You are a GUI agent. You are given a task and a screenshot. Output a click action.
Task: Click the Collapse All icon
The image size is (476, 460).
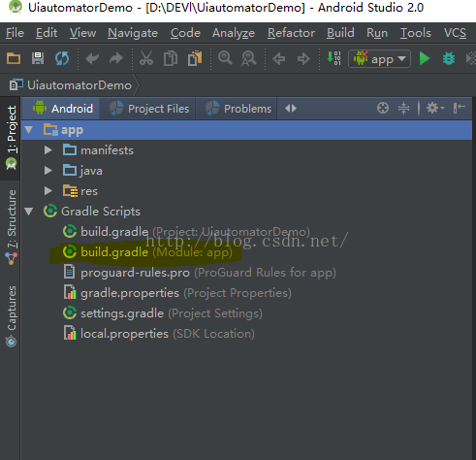click(x=403, y=108)
